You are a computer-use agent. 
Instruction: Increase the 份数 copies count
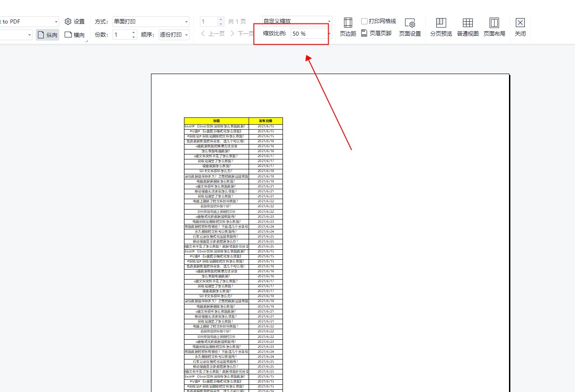click(x=134, y=32)
